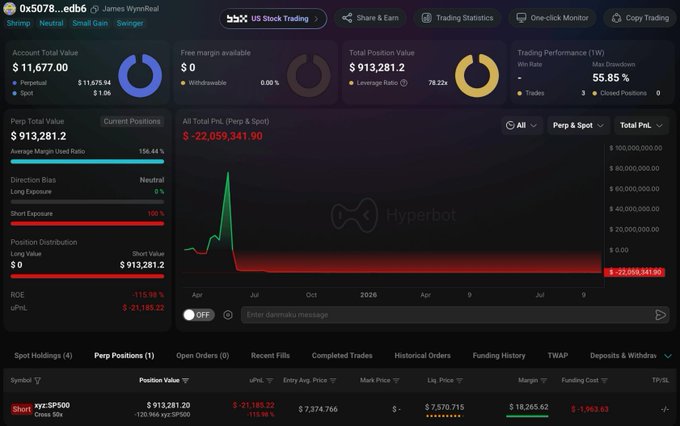680x426 pixels.
Task: Sort by Funding Cost column
Action: click(x=604, y=380)
